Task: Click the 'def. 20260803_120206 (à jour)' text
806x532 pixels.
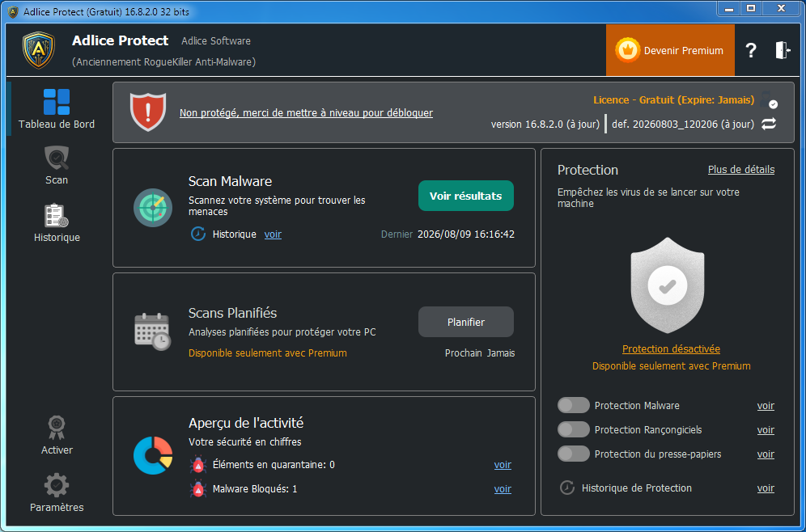Action: click(x=683, y=125)
